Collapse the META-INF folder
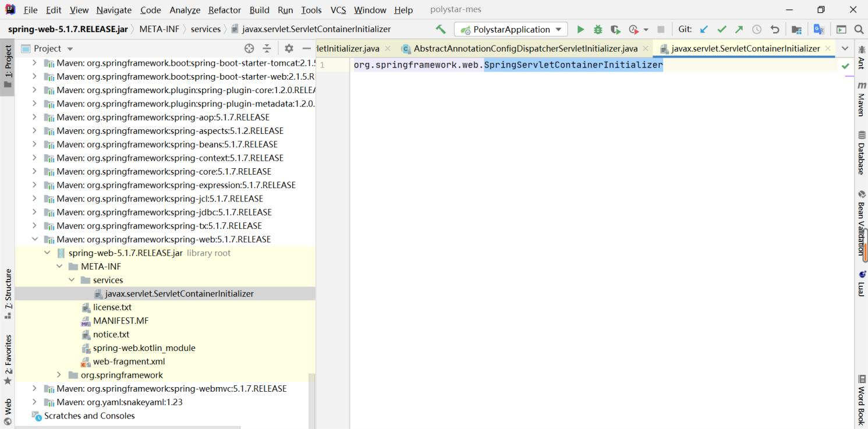868x429 pixels. pyautogui.click(x=59, y=267)
